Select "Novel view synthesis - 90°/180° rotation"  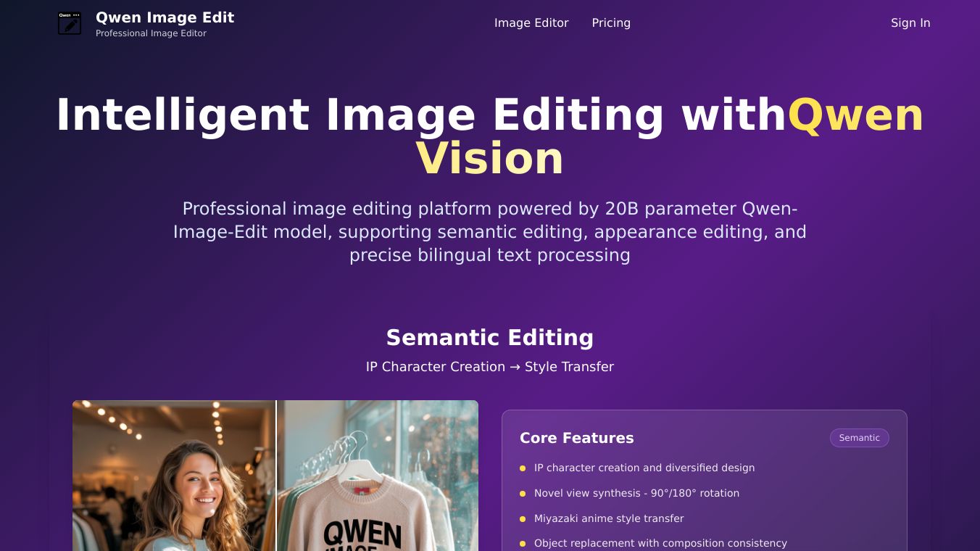(x=636, y=494)
